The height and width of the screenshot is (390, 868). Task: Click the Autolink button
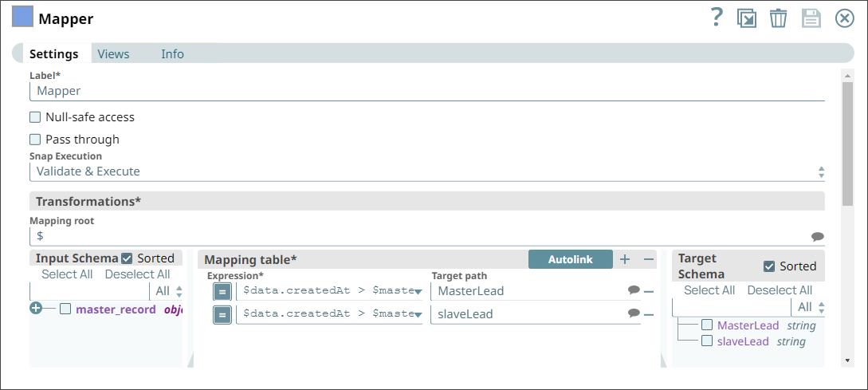point(570,259)
